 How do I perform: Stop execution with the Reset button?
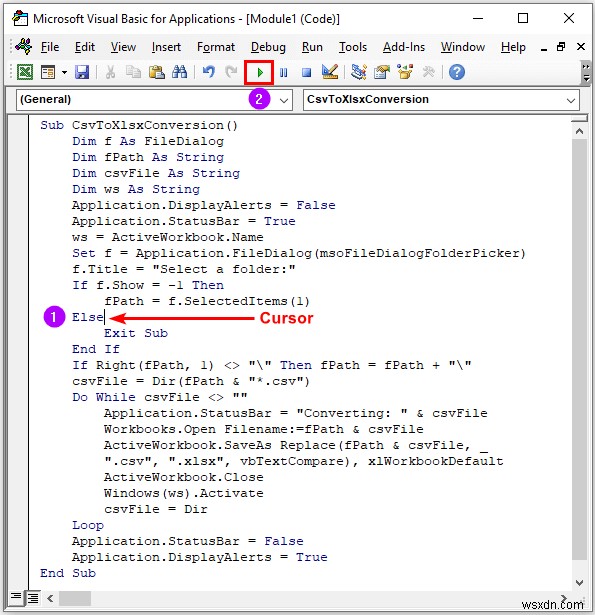[x=307, y=73]
